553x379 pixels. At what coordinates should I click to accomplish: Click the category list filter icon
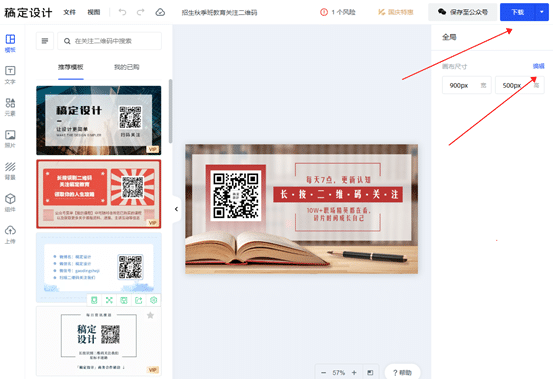45,41
